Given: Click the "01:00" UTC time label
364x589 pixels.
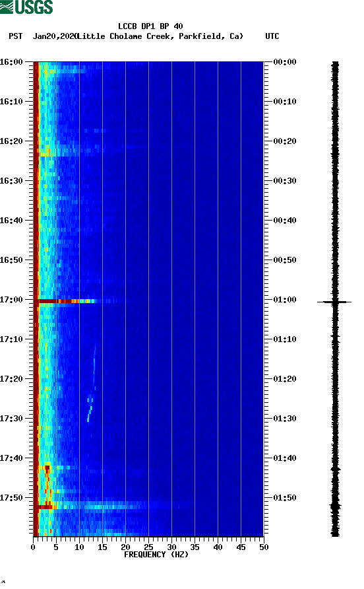Looking at the screenshot, I should tap(285, 299).
